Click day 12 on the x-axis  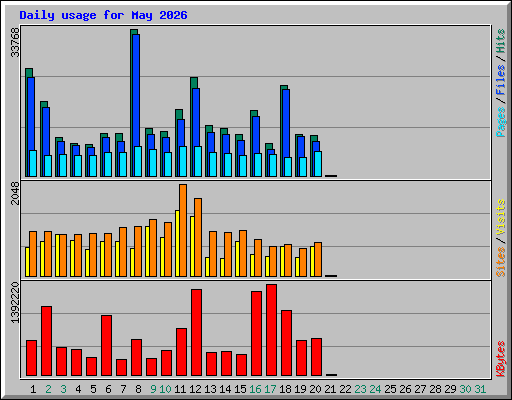click(x=195, y=389)
